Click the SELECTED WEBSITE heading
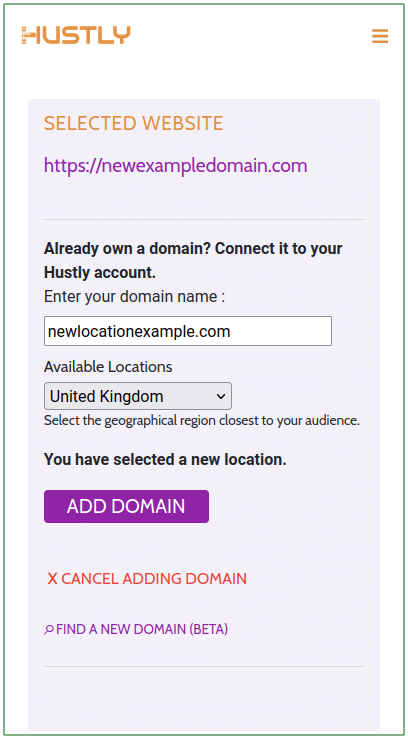Image resolution: width=408 pixels, height=742 pixels. (x=133, y=124)
